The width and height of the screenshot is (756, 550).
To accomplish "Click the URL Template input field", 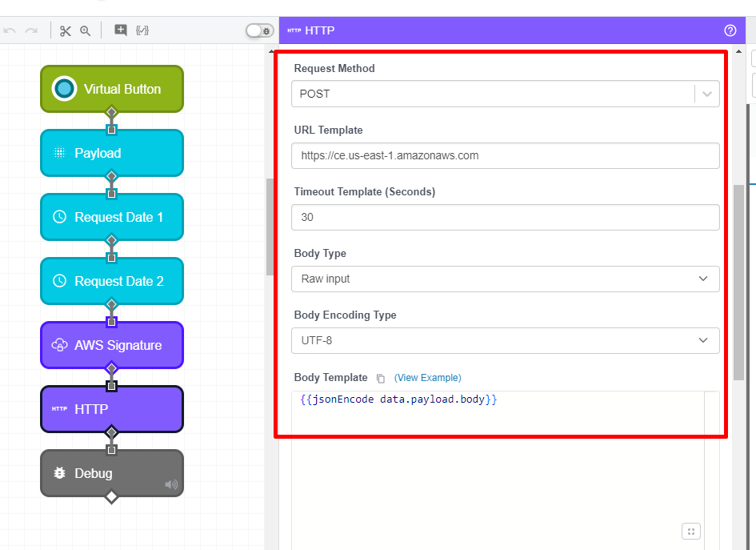I will [506, 155].
